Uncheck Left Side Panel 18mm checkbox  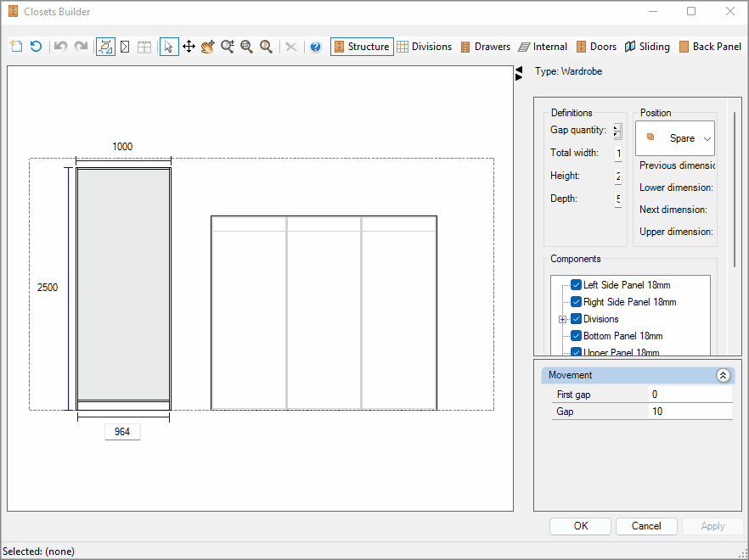click(576, 285)
